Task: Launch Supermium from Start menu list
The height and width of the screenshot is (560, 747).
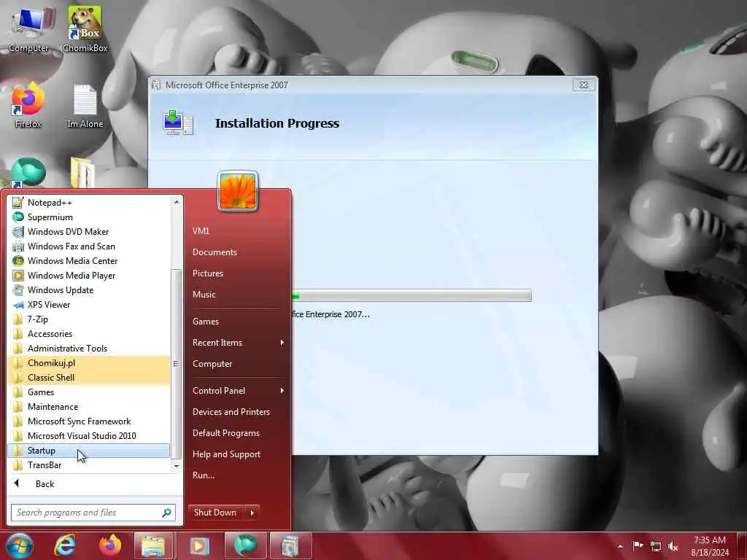Action: click(88, 217)
